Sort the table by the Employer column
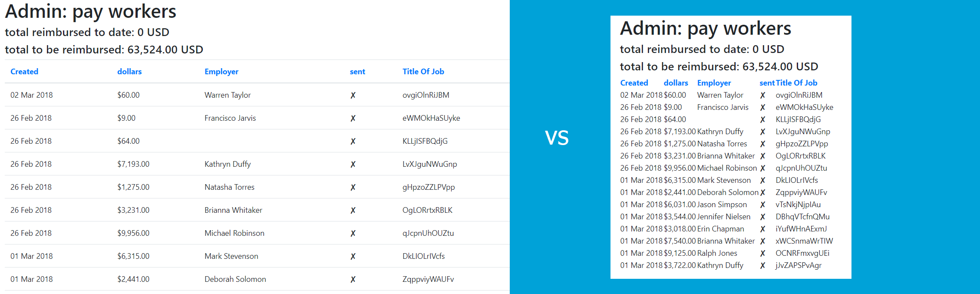The image size is (980, 294). coord(221,71)
